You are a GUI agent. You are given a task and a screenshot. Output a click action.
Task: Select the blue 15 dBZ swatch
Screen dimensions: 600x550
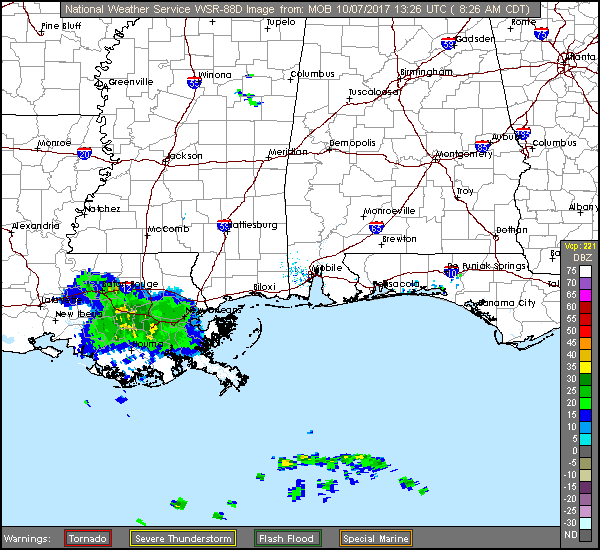(x=585, y=415)
